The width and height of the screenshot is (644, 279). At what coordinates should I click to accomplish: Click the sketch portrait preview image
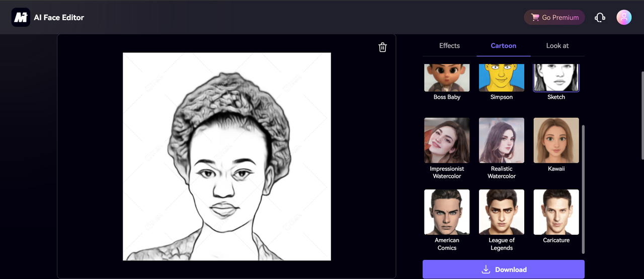(227, 157)
